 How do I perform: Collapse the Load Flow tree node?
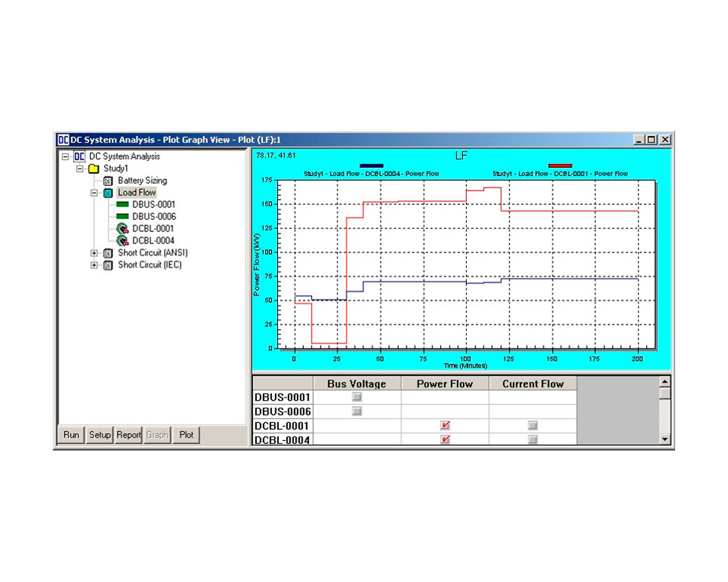[x=94, y=193]
